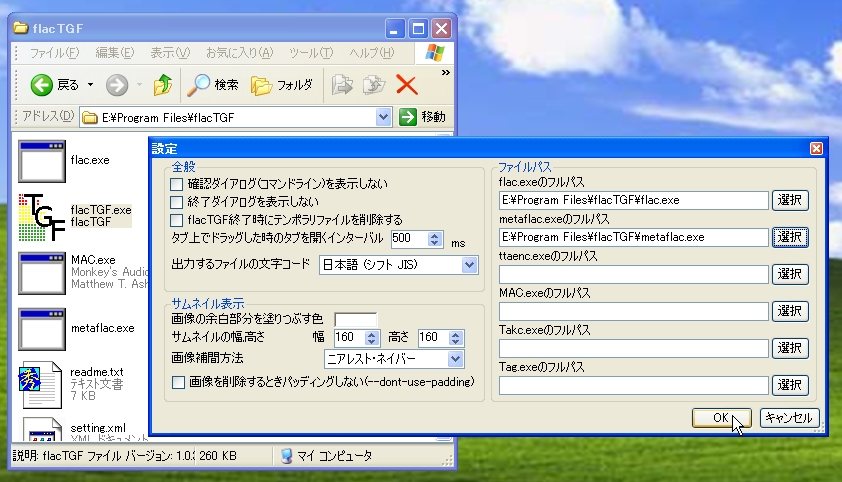Click the My Computer icon in status bar

click(287, 456)
